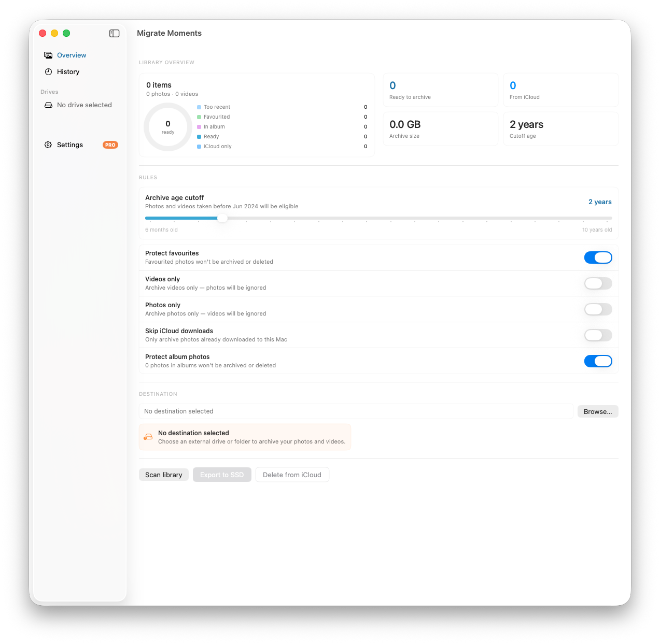Click the Export to SSD button

click(222, 475)
